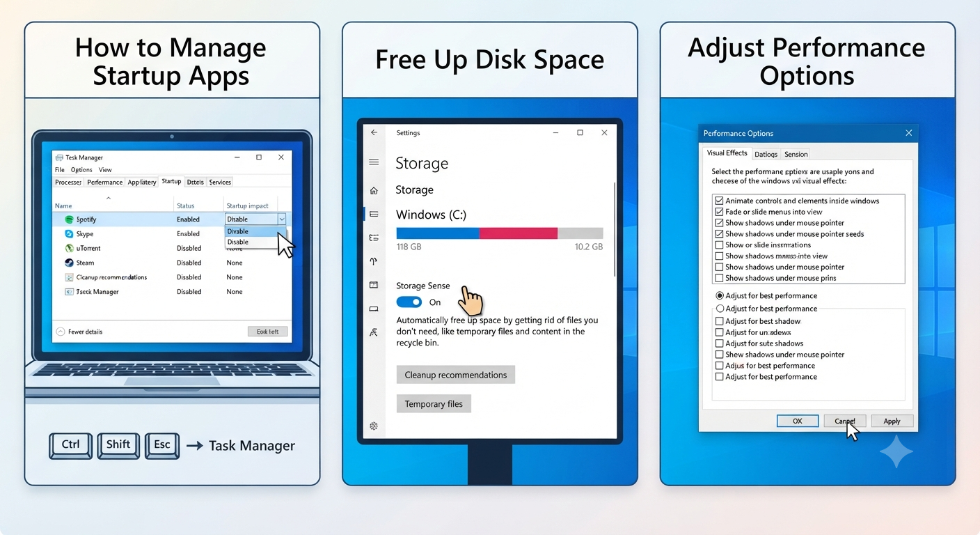Click the filled Adjust for best performance radio

(x=720, y=295)
